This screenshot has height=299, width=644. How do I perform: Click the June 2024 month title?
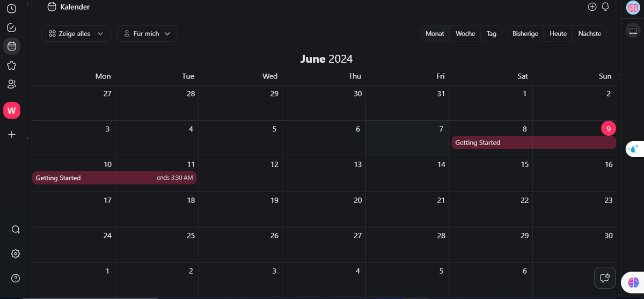[326, 59]
